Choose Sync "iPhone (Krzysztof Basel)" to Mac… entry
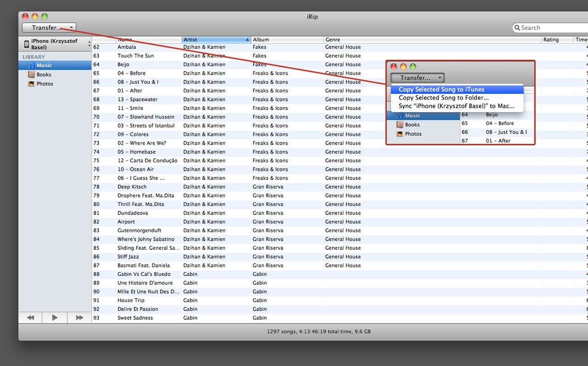 (x=457, y=106)
